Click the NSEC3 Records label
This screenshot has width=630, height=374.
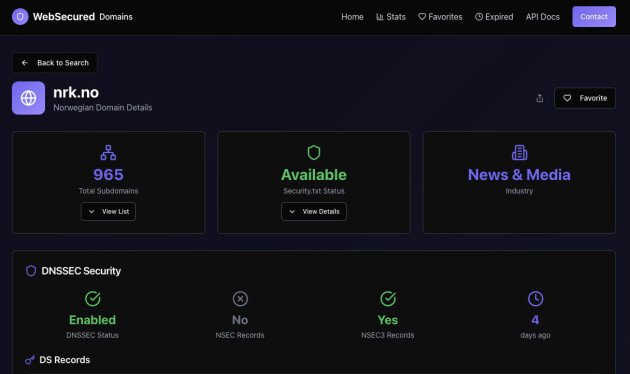tap(388, 335)
